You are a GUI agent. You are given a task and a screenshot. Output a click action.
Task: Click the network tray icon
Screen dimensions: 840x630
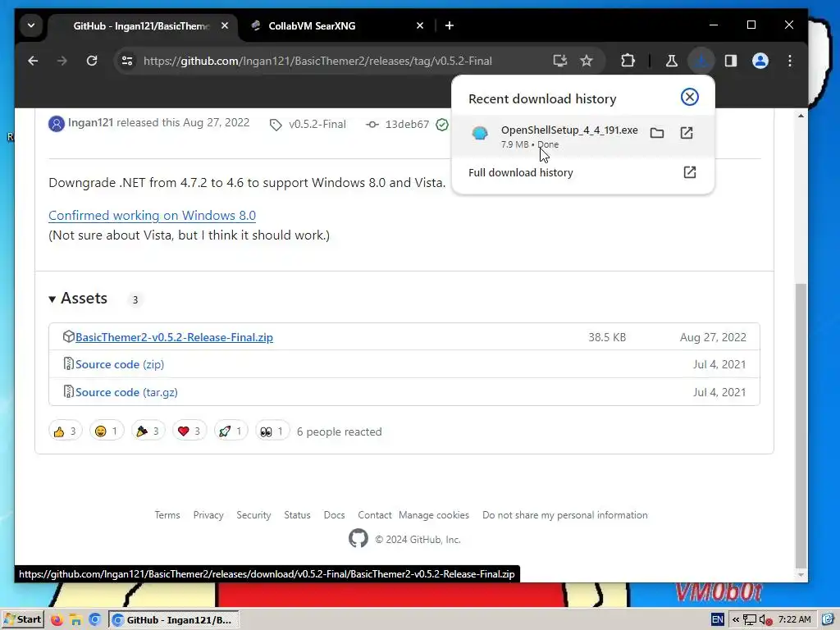pos(750,620)
